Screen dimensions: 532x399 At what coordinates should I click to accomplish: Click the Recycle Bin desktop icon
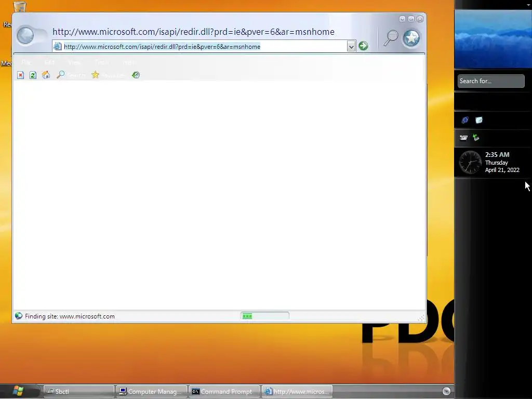tap(20, 7)
